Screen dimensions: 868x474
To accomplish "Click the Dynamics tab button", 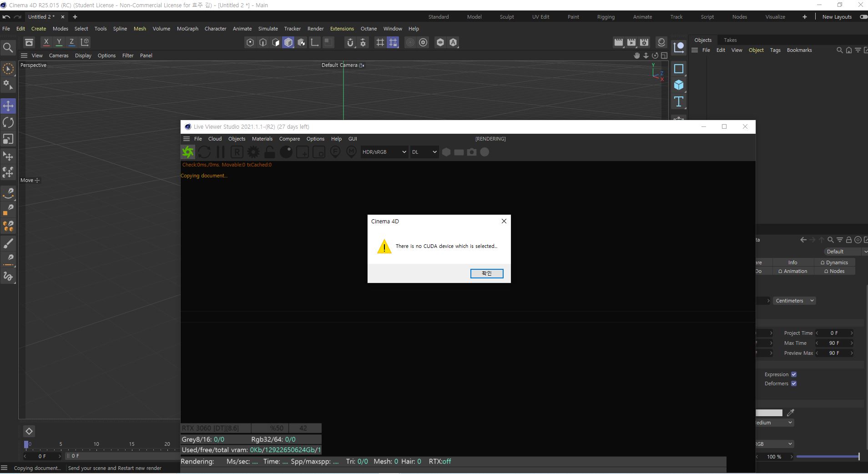I will (834, 262).
